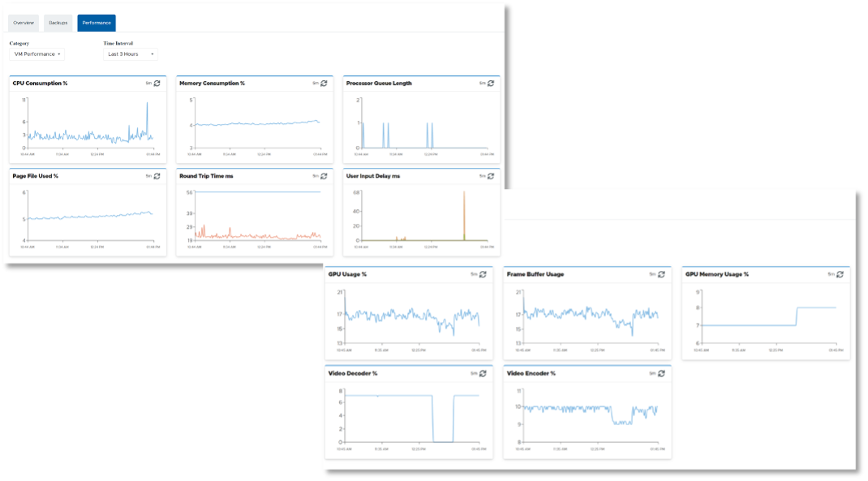Viewport: 868px width, 481px height.
Task: Refresh the Video Decoder % chart
Action: 483,373
